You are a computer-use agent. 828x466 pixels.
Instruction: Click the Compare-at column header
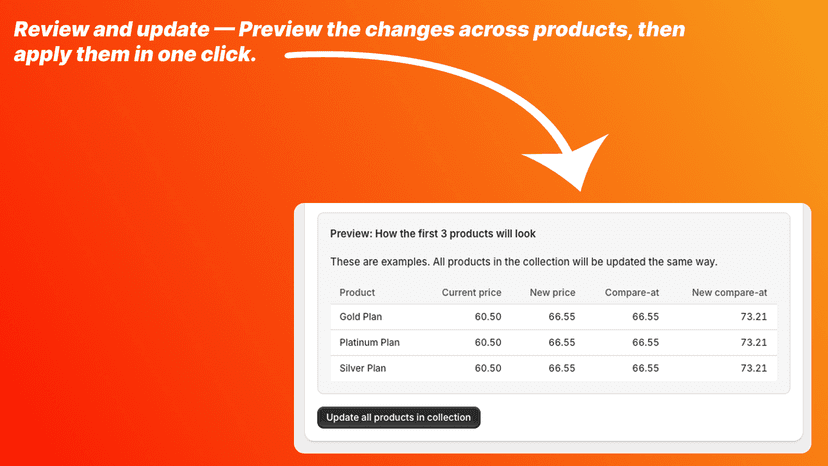(x=632, y=293)
